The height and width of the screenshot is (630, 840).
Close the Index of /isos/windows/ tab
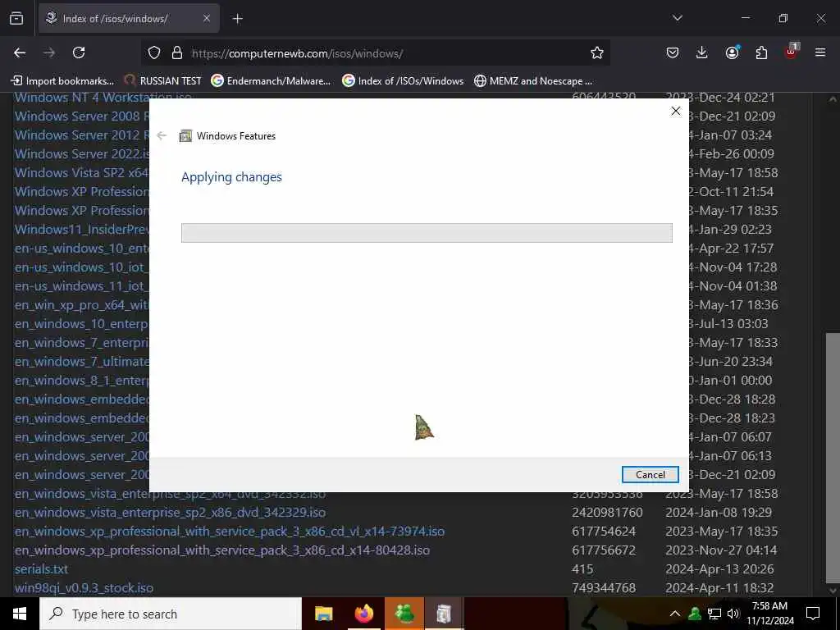pos(206,19)
